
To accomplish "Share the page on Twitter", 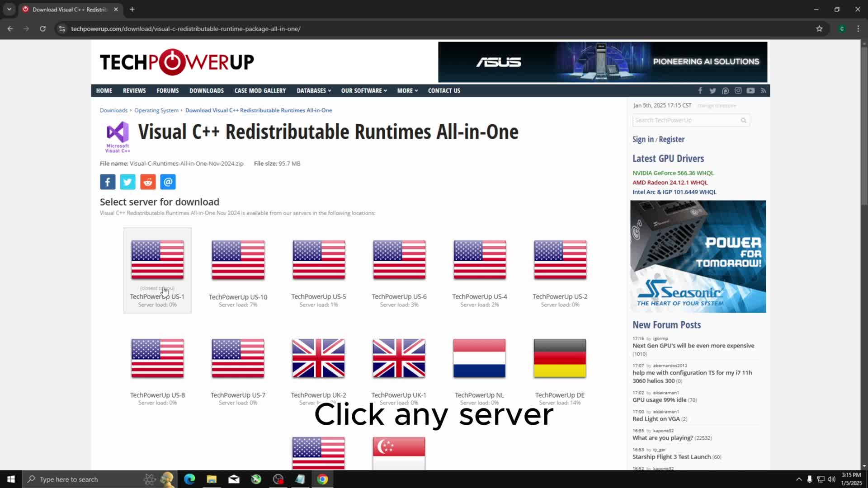I will tap(127, 182).
